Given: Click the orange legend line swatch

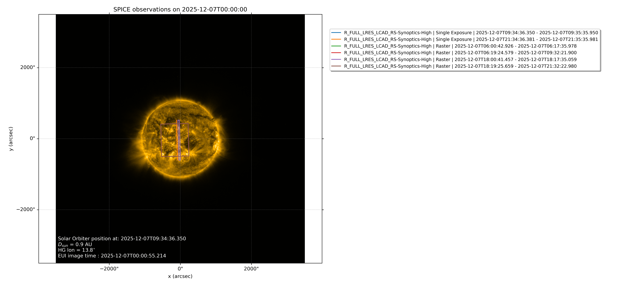Looking at the screenshot, I should point(336,39).
